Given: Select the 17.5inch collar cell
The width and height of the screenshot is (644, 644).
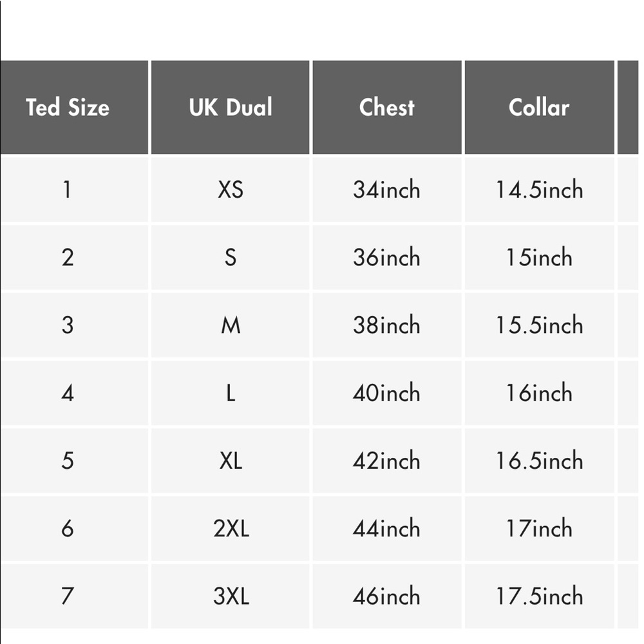Looking at the screenshot, I should 539,596.
